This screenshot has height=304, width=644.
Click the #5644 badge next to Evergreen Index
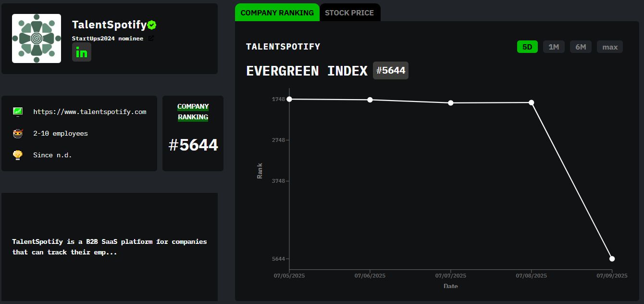tap(391, 71)
